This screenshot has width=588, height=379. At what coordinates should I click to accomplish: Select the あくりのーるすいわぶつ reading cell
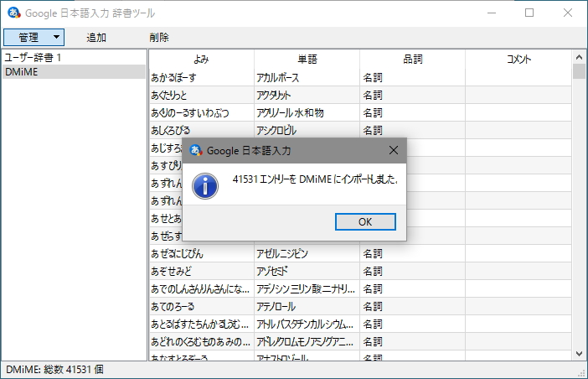click(x=201, y=113)
